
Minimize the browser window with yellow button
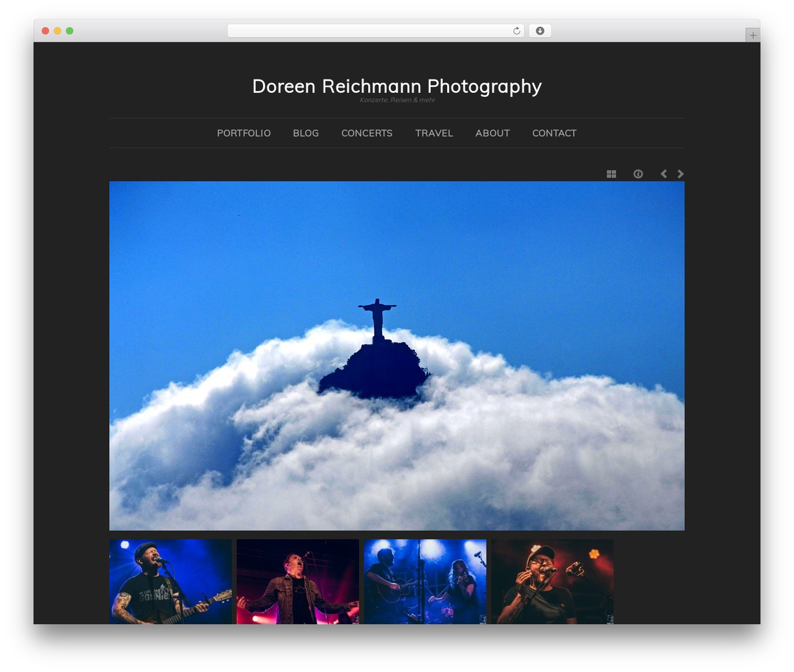57,31
